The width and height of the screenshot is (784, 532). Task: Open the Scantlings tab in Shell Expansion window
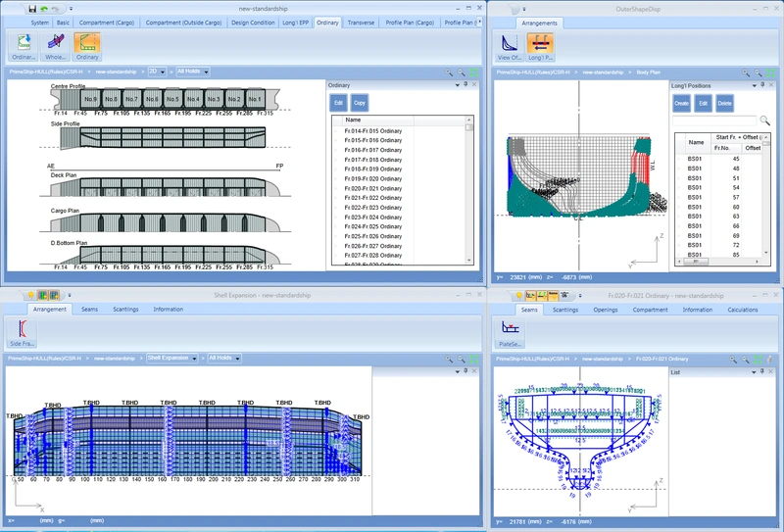[124, 309]
